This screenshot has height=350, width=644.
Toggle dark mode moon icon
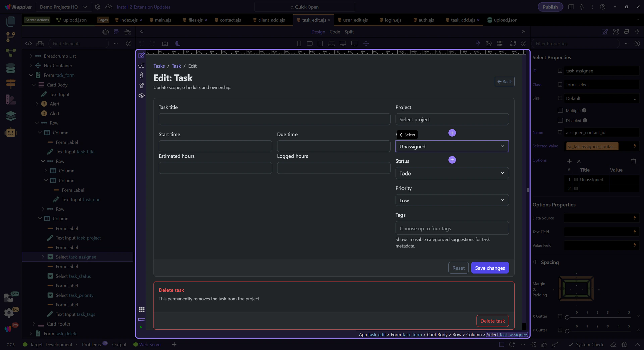[178, 43]
